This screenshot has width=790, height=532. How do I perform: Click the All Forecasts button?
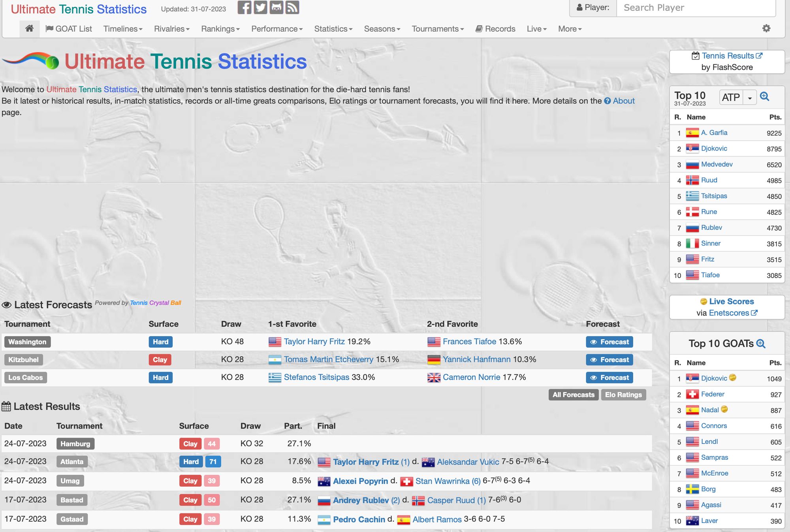coord(573,395)
